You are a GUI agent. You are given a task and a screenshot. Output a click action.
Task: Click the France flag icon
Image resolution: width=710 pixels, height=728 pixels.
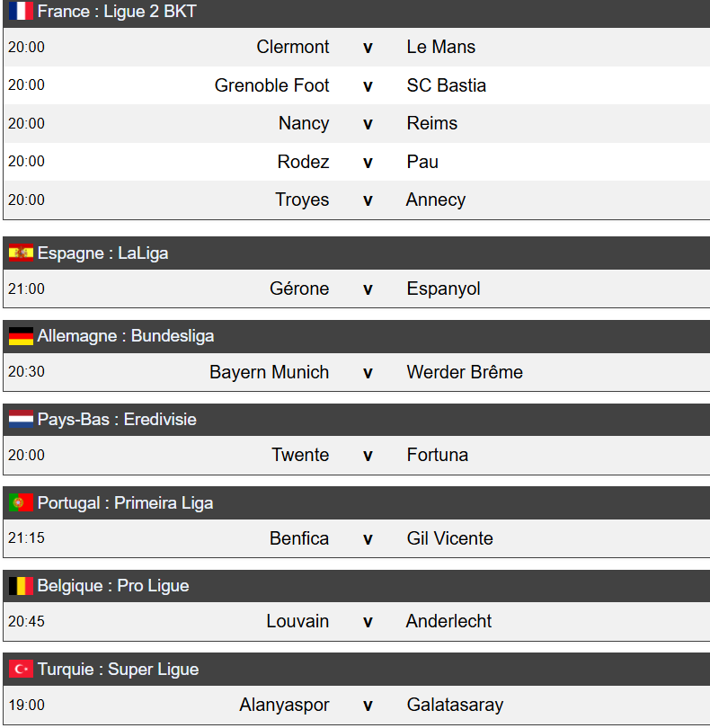[21, 12]
